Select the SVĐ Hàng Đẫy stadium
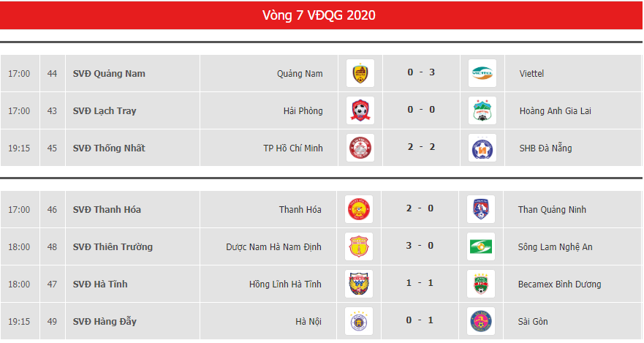Viewport: 644px width, 343px height. (105, 321)
